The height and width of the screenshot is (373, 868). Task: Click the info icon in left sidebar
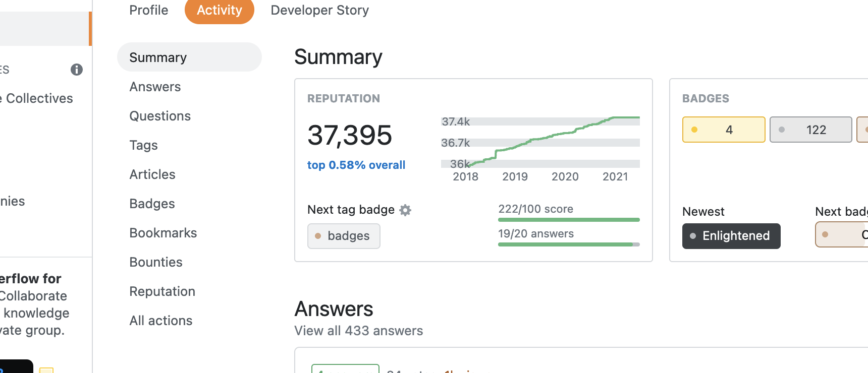point(77,70)
